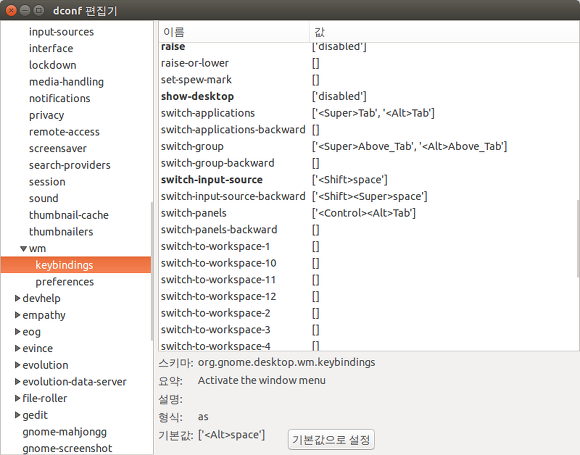Click the schema tree vertical scrollbar
580x455 pixels.
tap(152, 271)
